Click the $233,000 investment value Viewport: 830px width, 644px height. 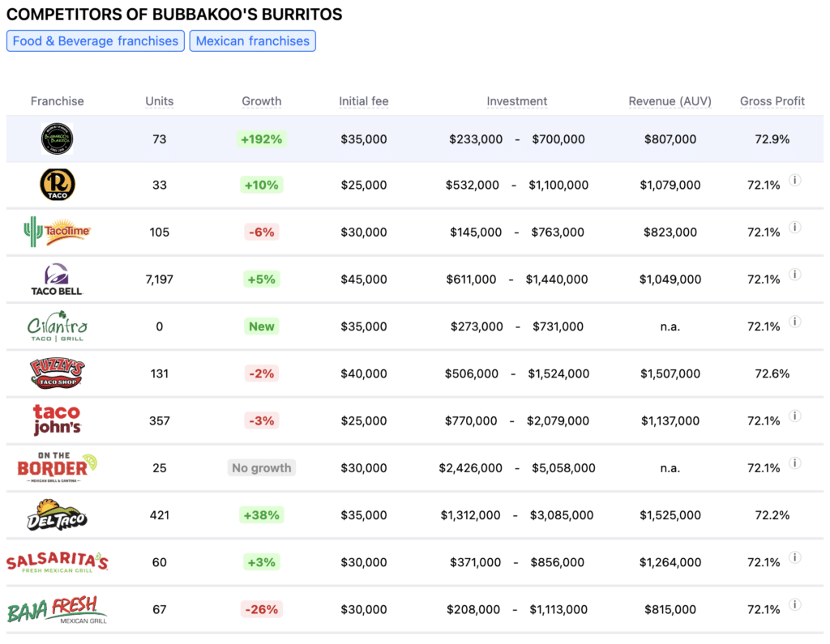pyautogui.click(x=475, y=139)
